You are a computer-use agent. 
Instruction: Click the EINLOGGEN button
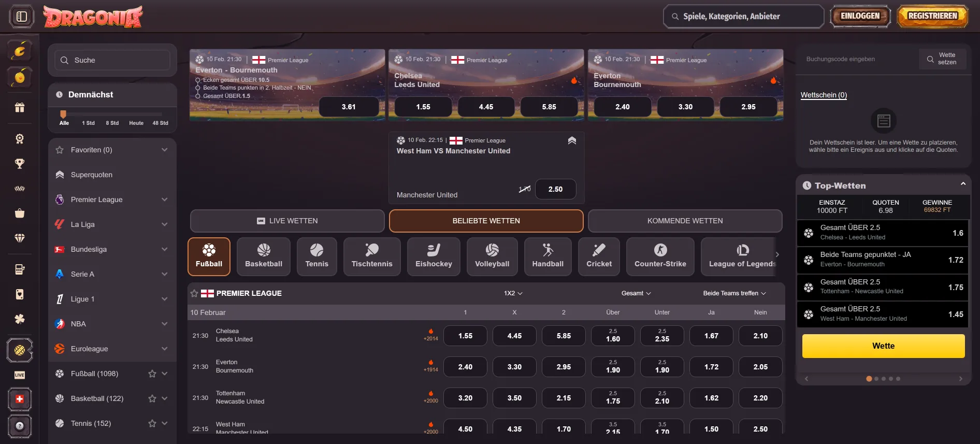click(x=860, y=16)
